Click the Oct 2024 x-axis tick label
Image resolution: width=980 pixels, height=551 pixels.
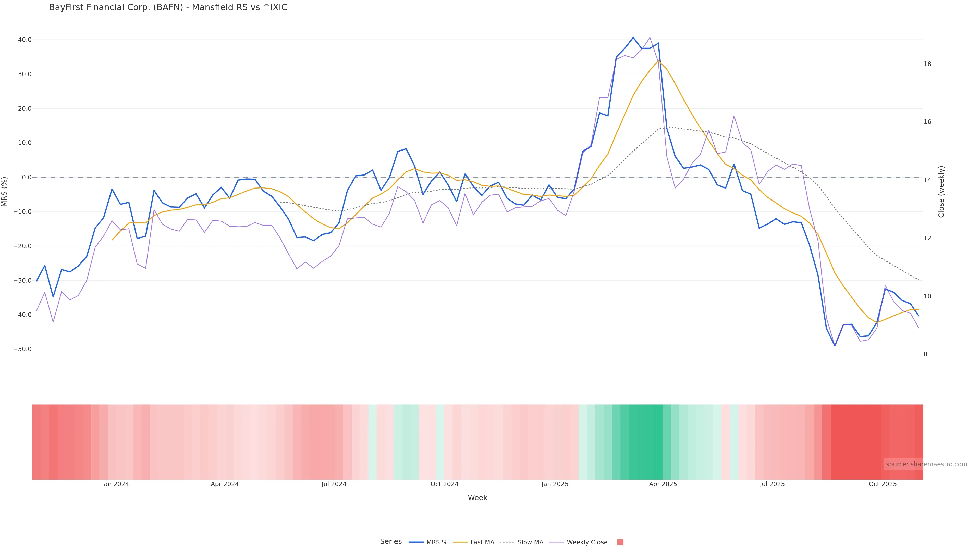tap(444, 484)
